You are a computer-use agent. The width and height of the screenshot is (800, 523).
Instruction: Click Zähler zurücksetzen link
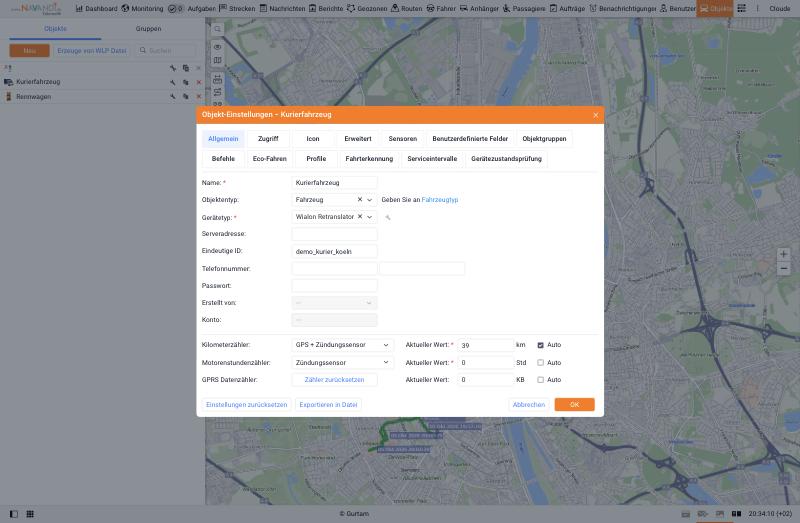(x=334, y=380)
